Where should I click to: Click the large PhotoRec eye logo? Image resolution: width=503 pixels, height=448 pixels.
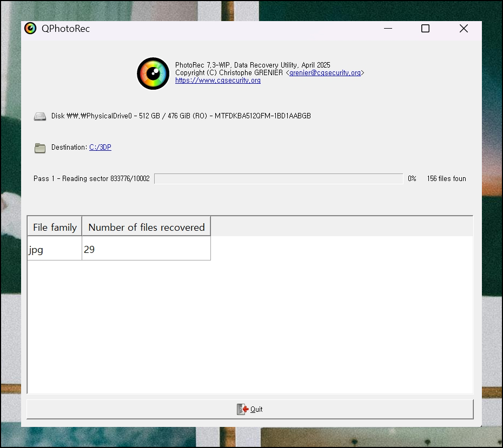point(153,73)
